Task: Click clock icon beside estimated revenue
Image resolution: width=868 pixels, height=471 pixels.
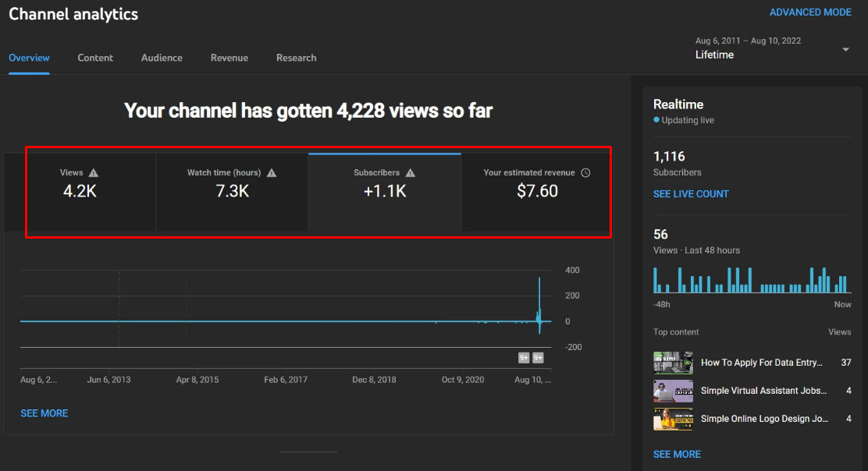Action: pos(586,173)
